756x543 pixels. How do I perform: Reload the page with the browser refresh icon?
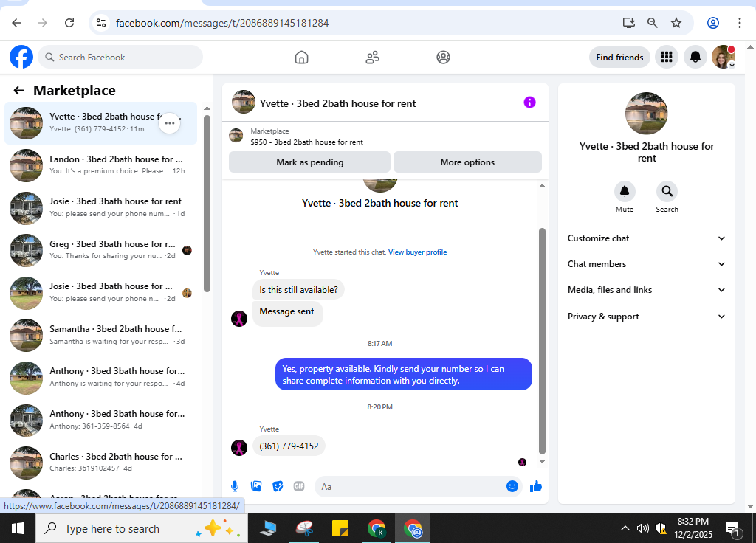(x=69, y=23)
